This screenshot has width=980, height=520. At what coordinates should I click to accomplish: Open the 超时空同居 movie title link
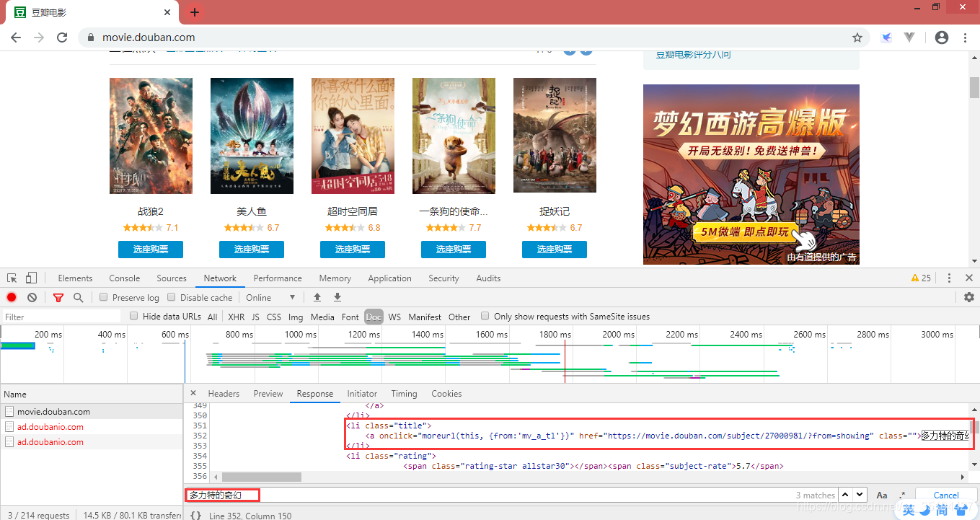click(x=353, y=211)
